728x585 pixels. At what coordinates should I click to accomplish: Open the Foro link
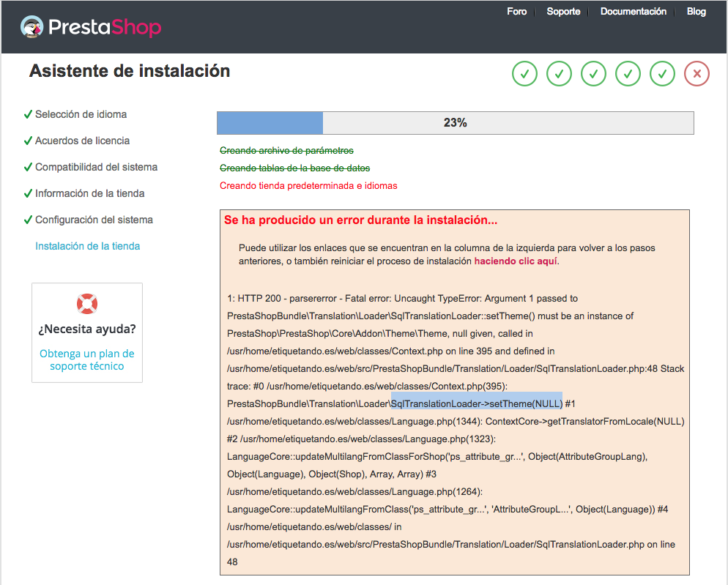click(517, 12)
